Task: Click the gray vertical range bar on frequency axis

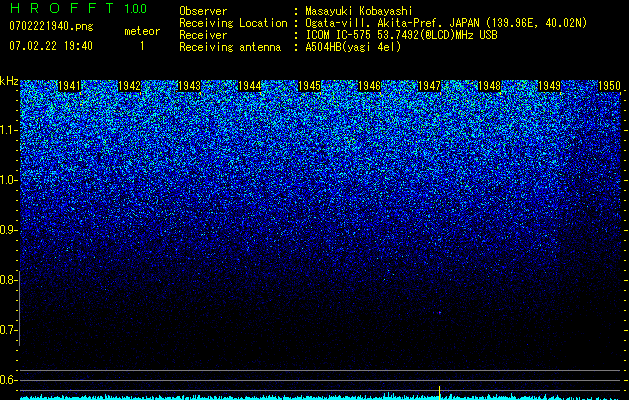Action: pos(19,308)
